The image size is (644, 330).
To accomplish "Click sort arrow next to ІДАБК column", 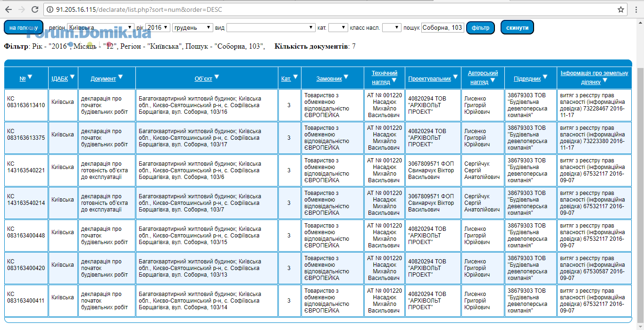I will point(72,77).
